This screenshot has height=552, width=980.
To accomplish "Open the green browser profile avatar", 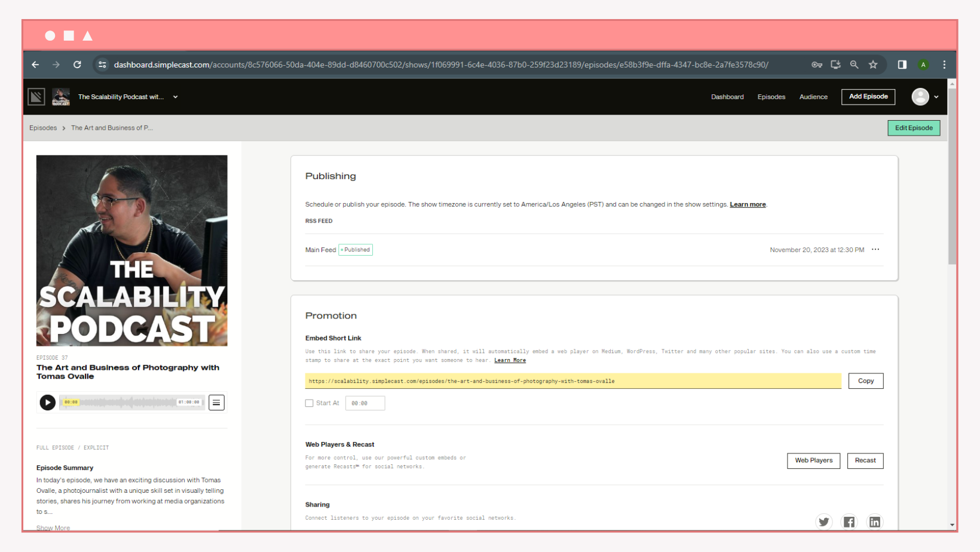I will [923, 65].
